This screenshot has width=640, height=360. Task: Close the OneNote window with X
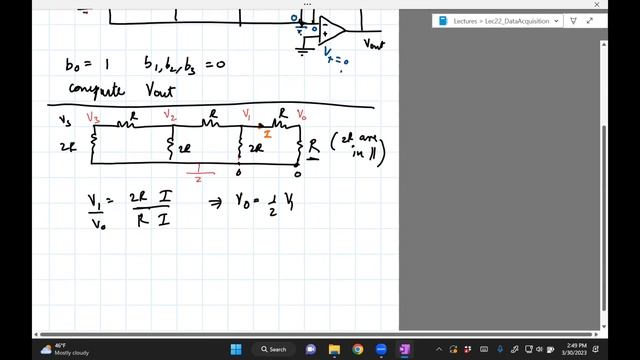tap(597, 4)
